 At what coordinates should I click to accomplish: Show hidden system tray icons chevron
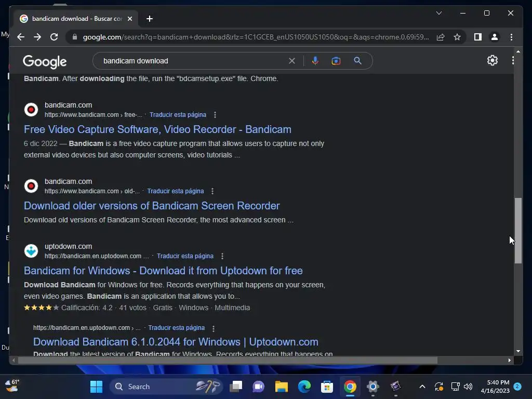pyautogui.click(x=422, y=387)
